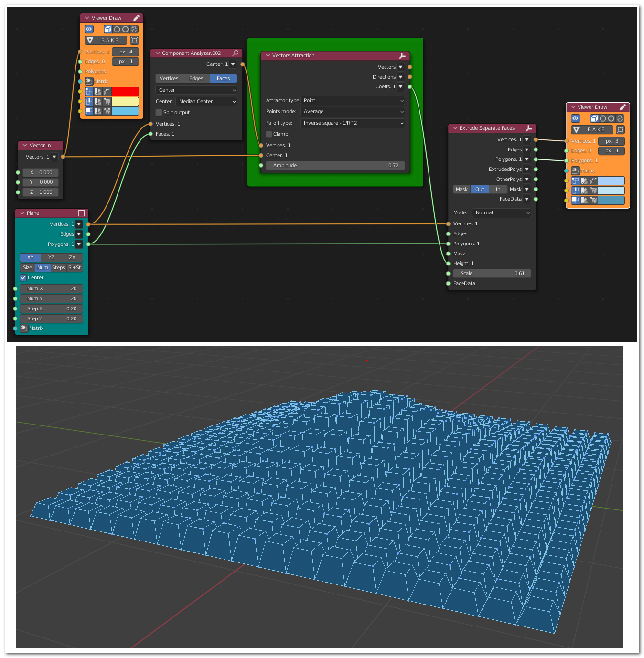Select YZ plane direction in Plane node

[x=52, y=257]
